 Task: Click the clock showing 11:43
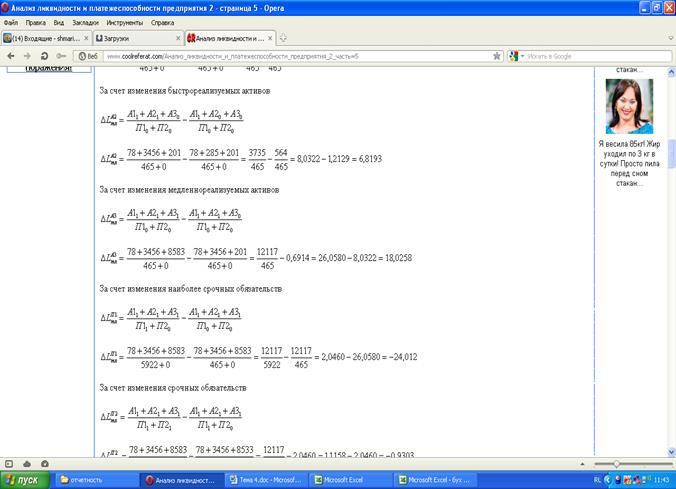click(661, 480)
